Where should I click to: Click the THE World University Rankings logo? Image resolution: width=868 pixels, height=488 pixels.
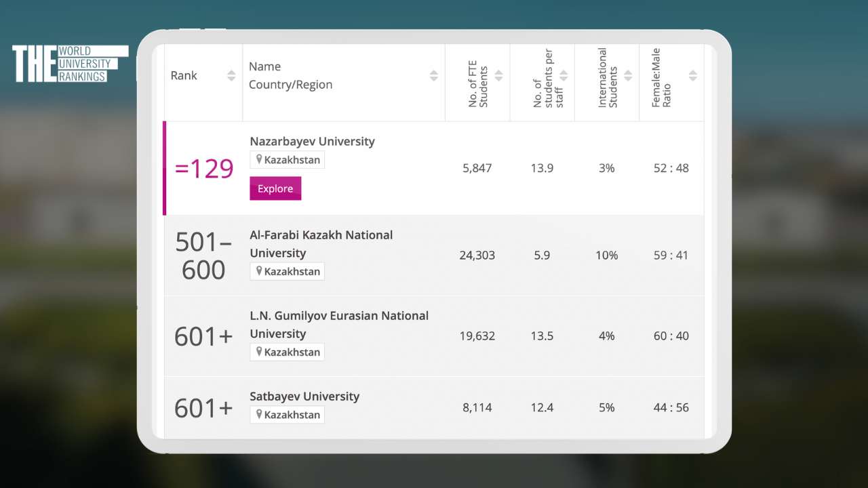[70, 64]
